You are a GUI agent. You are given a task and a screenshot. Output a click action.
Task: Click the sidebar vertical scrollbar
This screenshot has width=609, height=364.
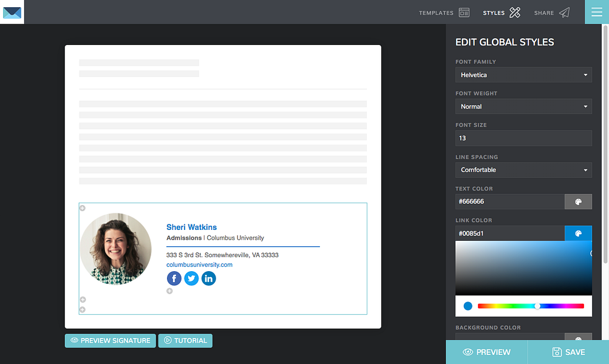(x=605, y=144)
